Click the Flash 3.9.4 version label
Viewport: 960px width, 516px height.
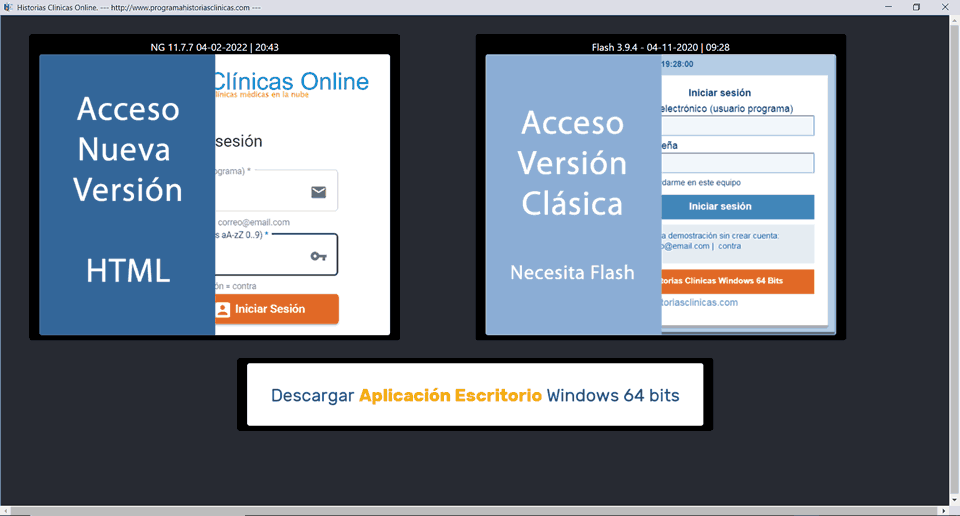(661, 47)
